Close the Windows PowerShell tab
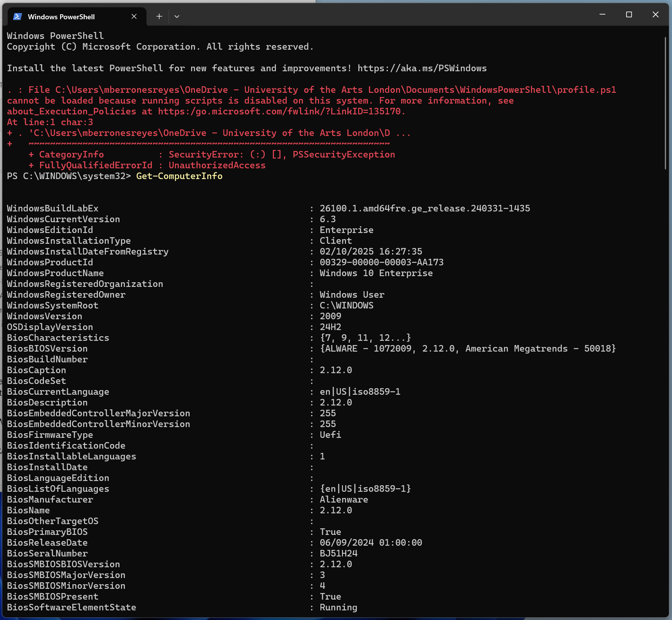Image resolution: width=672 pixels, height=620 pixels. tap(134, 16)
